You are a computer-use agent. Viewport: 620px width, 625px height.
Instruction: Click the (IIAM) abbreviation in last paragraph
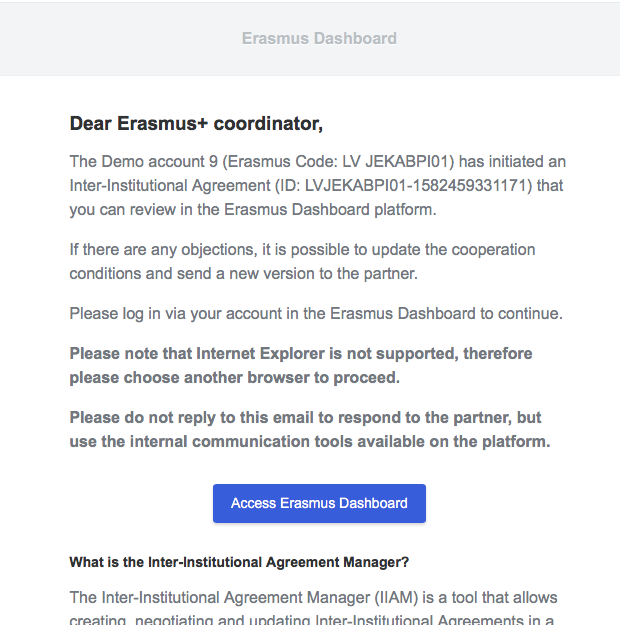396,598
